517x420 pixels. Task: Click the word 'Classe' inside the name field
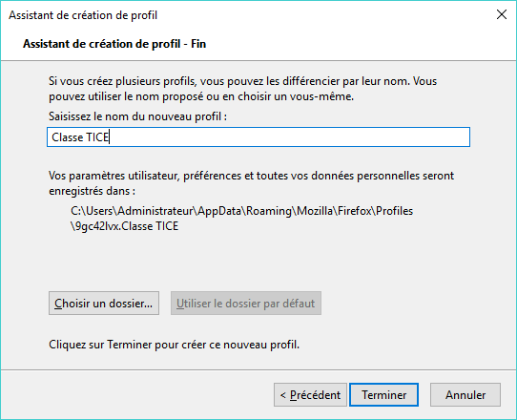(68, 136)
